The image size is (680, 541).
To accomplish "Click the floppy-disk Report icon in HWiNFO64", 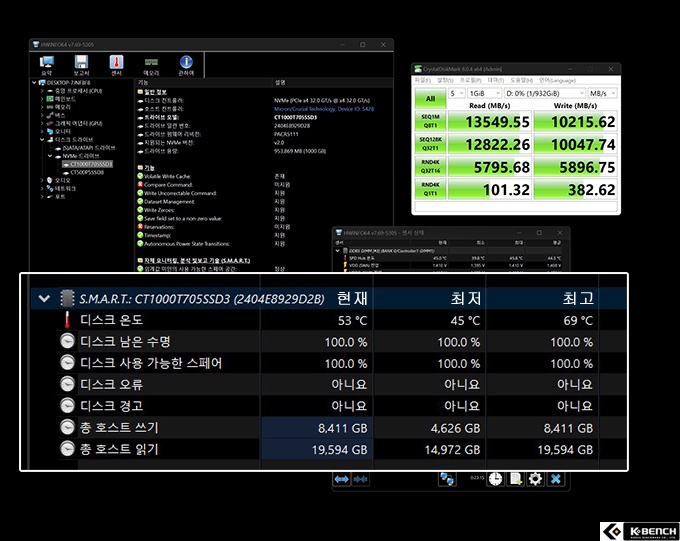I will 81,62.
